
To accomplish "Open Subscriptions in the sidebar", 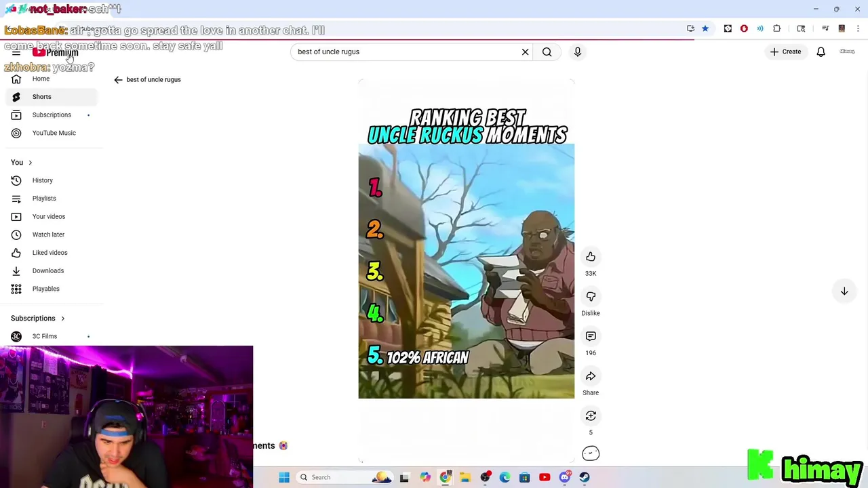I will (x=52, y=115).
